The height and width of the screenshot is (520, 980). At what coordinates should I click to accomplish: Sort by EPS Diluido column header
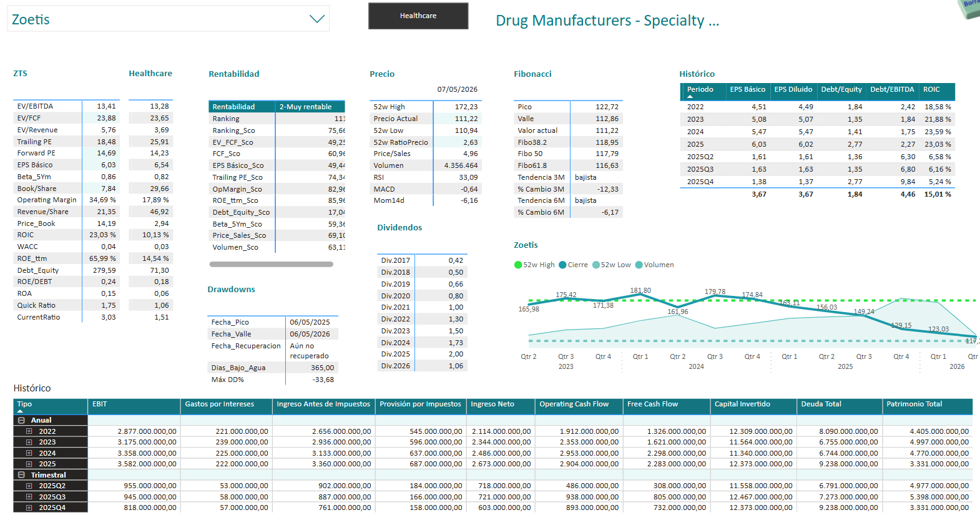[x=793, y=89]
